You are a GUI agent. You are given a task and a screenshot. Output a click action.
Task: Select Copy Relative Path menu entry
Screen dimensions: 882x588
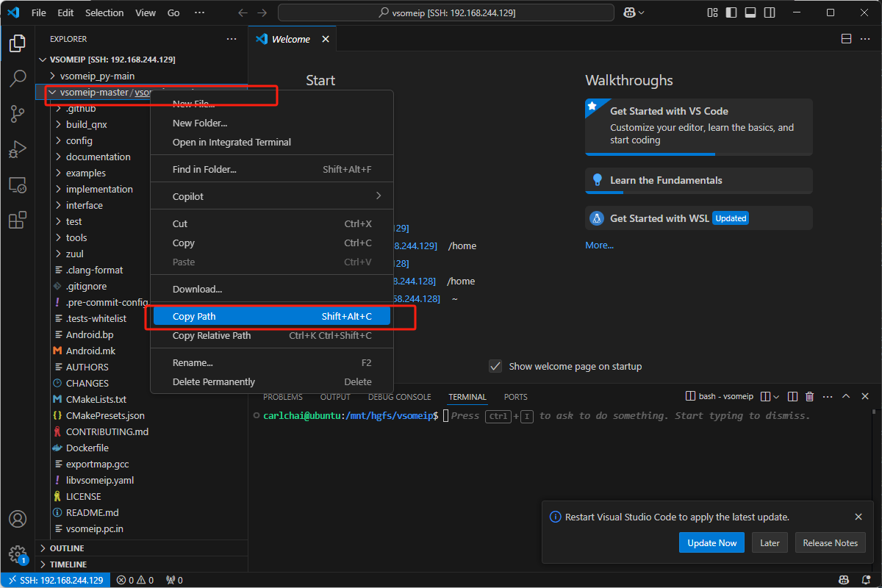click(272, 336)
